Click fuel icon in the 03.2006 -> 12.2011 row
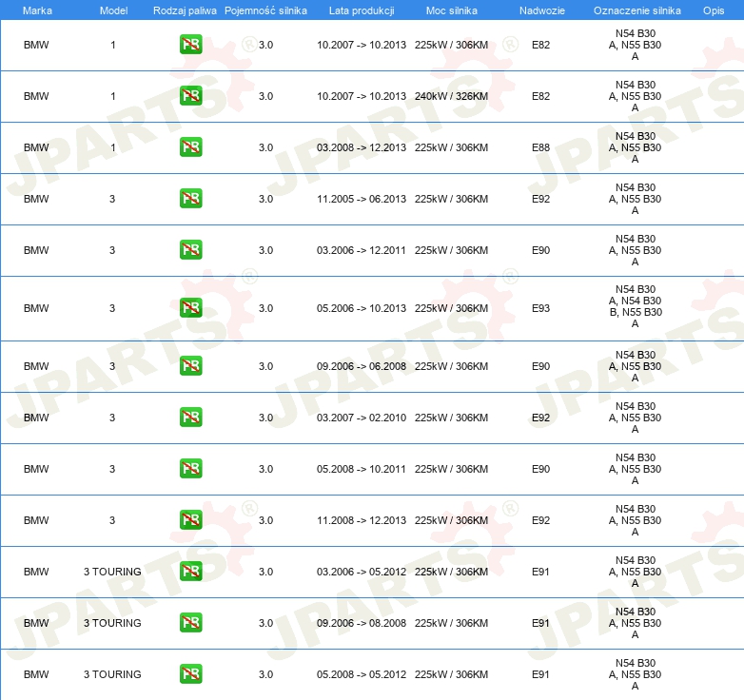This screenshot has height=700, width=744. pyautogui.click(x=190, y=250)
